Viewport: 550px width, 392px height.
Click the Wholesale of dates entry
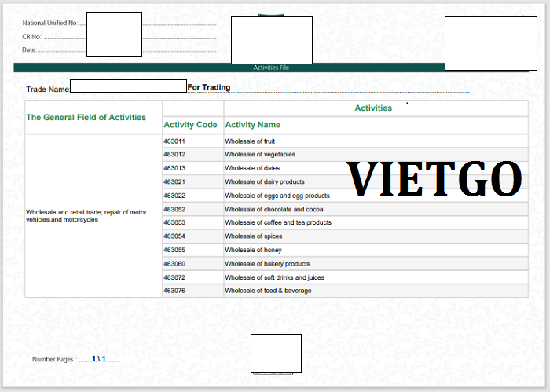251,168
